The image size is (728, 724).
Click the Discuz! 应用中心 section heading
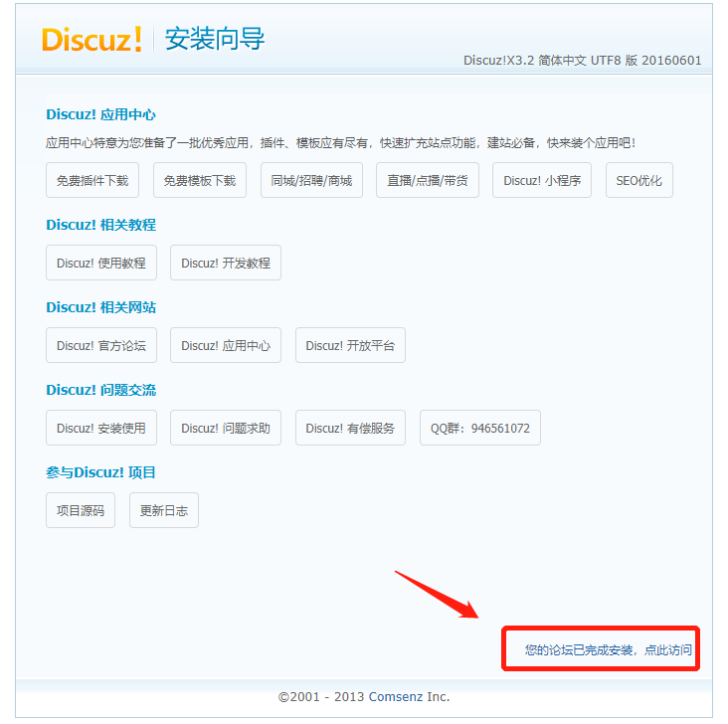point(100,114)
